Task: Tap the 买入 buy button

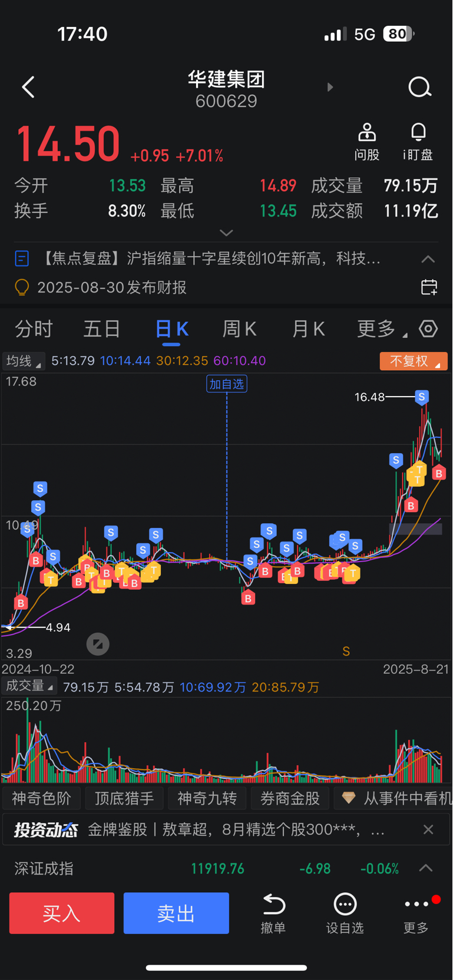Action: pos(62,913)
